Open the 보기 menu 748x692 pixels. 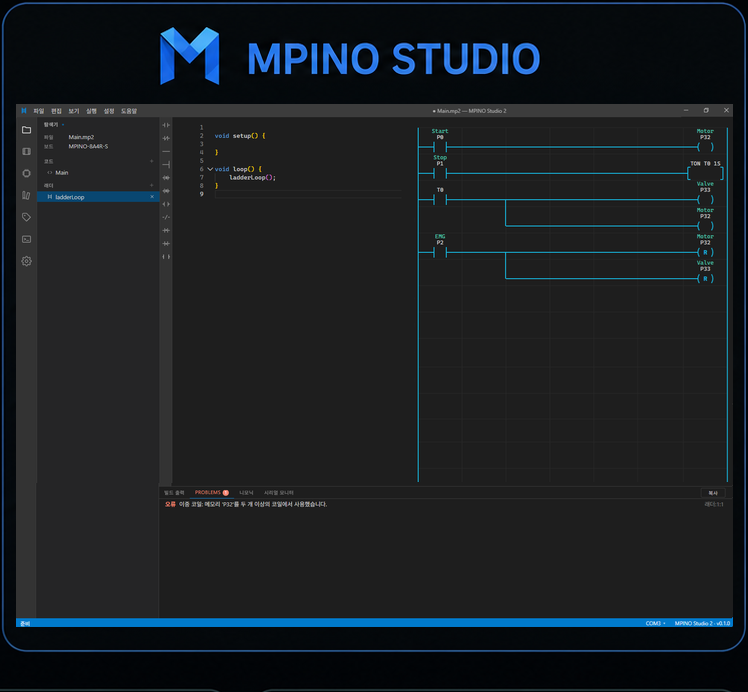coord(74,111)
